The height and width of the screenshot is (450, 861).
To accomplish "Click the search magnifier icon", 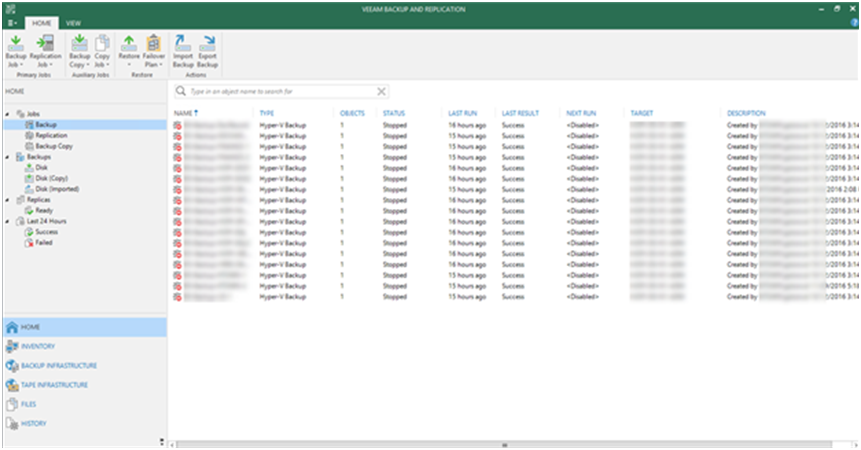I will [x=181, y=91].
